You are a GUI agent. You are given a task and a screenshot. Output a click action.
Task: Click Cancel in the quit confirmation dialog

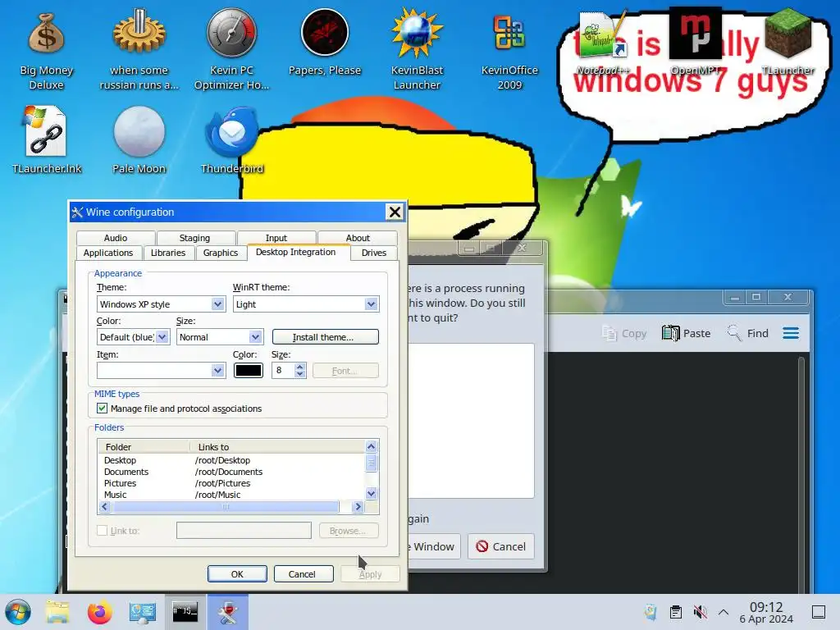[501, 546]
